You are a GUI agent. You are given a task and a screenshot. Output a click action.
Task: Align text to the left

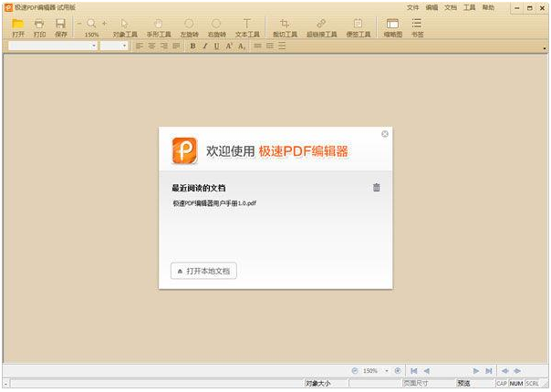click(140, 46)
